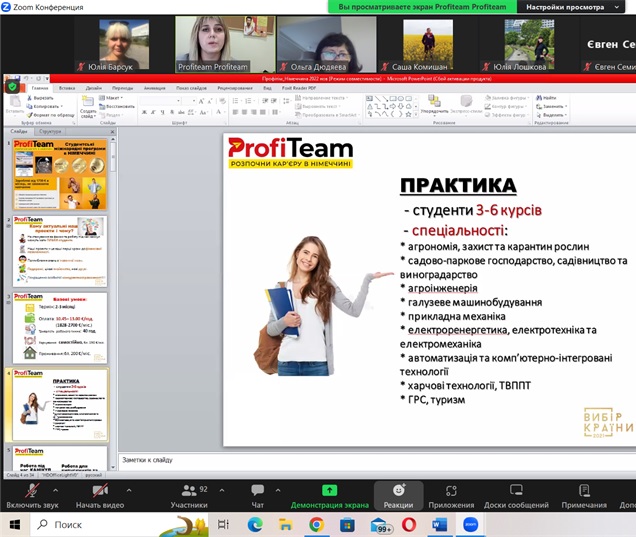Click the green Zoom encryption shield icon
636x537 pixels.
(x=12, y=86)
